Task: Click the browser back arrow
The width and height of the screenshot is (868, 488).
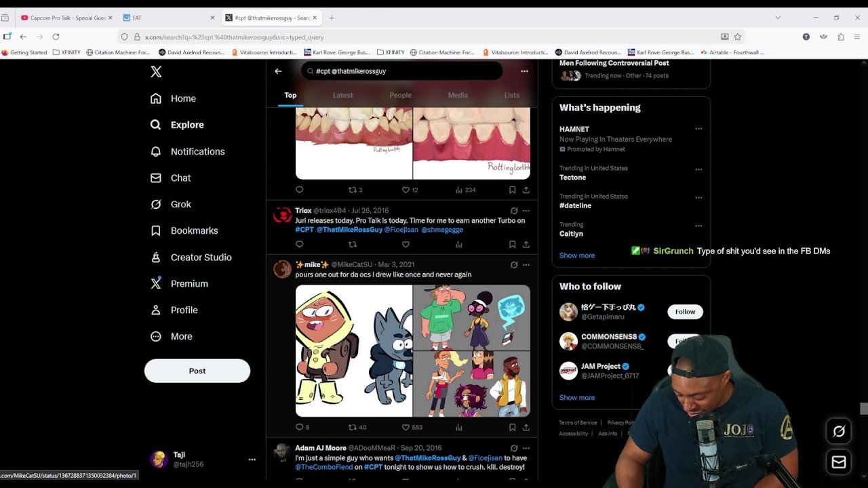Action: coord(23,37)
